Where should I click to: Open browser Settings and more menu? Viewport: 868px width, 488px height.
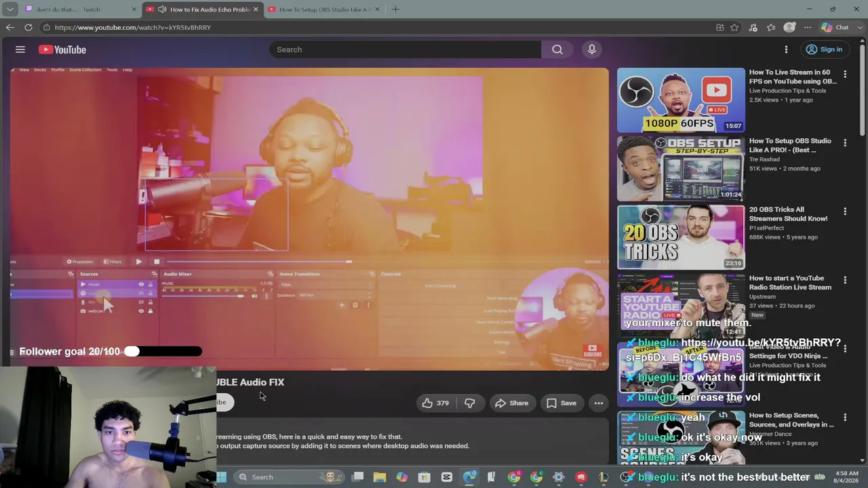(x=808, y=27)
